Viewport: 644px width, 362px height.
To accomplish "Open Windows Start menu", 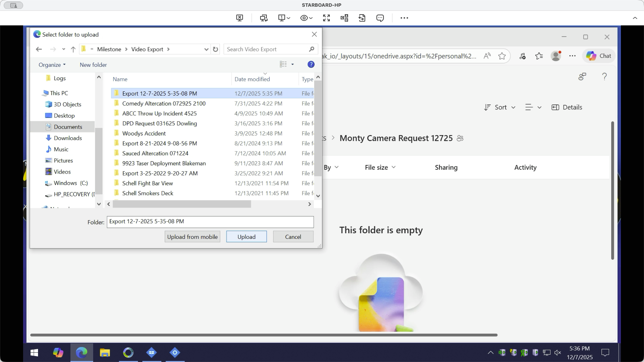I will click(34, 352).
